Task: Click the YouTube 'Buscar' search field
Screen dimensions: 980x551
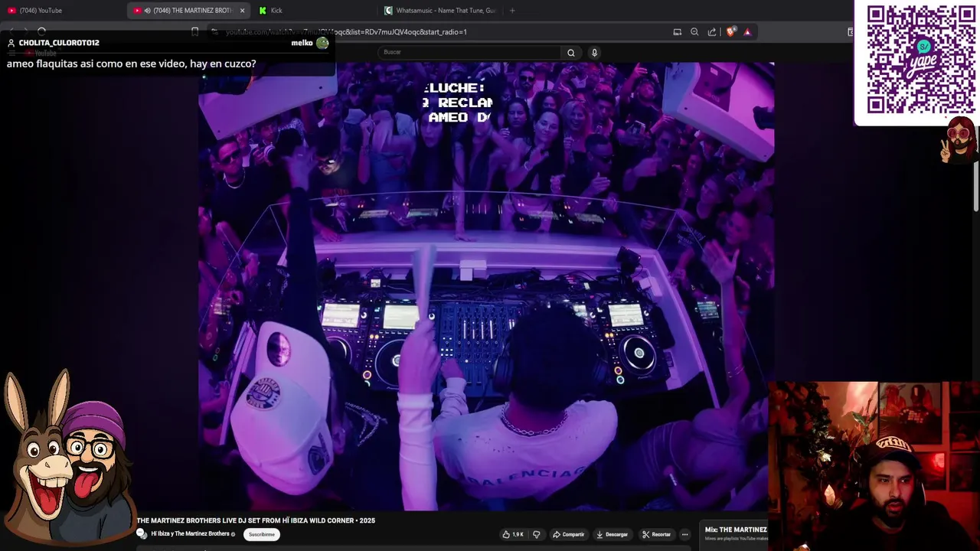Action: coord(469,52)
